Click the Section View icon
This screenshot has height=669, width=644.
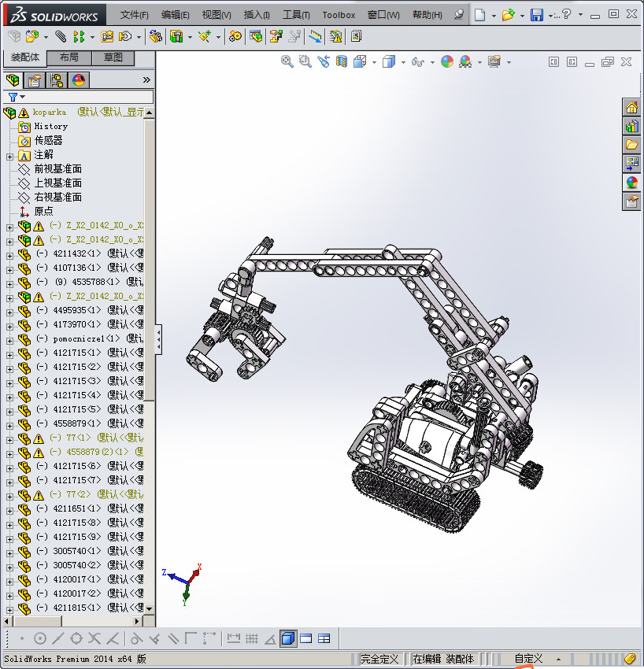click(342, 62)
